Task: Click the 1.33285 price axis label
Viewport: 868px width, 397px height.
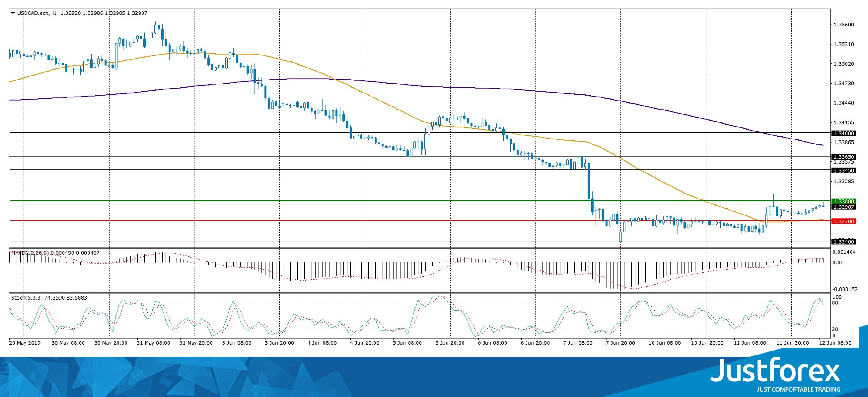Action: point(844,182)
